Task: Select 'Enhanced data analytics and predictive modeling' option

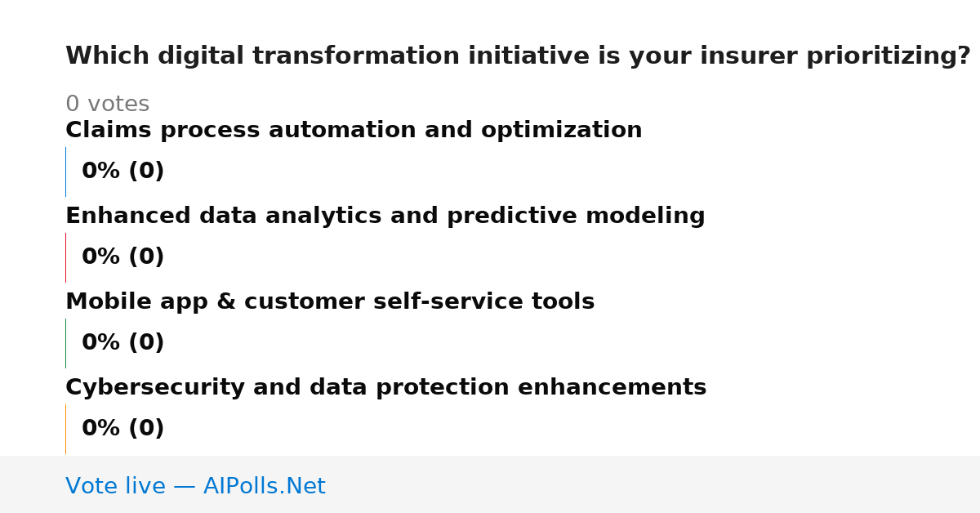Action: point(385,216)
